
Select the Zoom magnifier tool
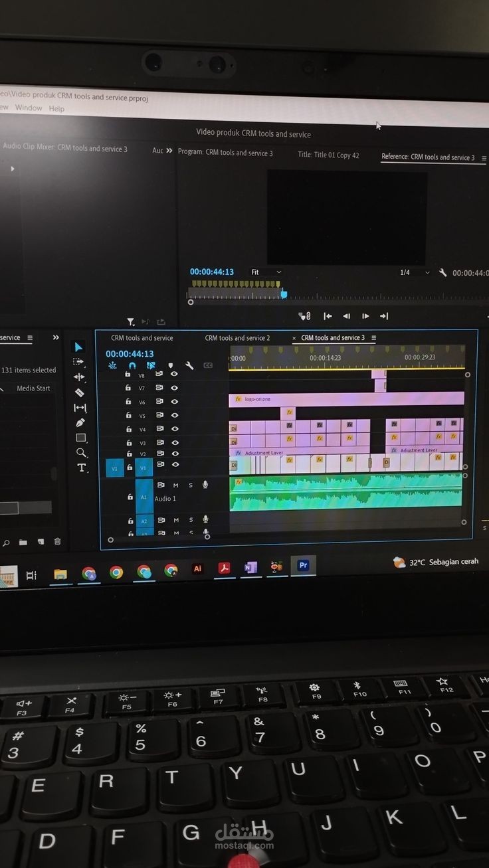coord(81,453)
